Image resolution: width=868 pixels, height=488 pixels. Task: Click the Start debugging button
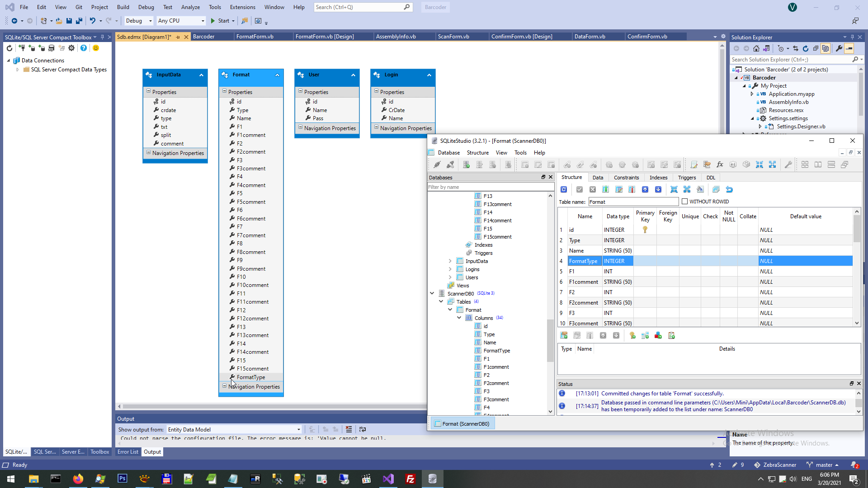tap(220, 21)
